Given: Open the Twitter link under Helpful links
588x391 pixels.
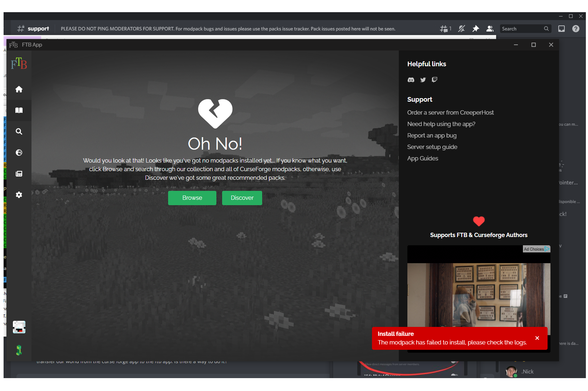Looking at the screenshot, I should tap(423, 80).
